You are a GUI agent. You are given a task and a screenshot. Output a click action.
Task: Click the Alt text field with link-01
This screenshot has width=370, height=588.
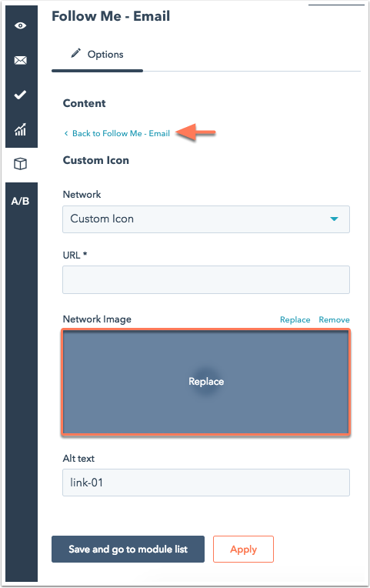pos(206,483)
